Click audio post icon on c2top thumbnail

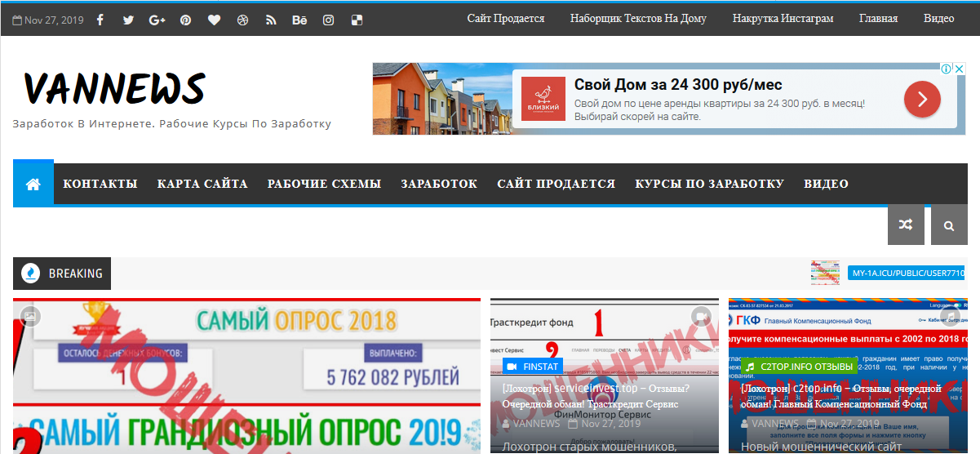(x=950, y=316)
